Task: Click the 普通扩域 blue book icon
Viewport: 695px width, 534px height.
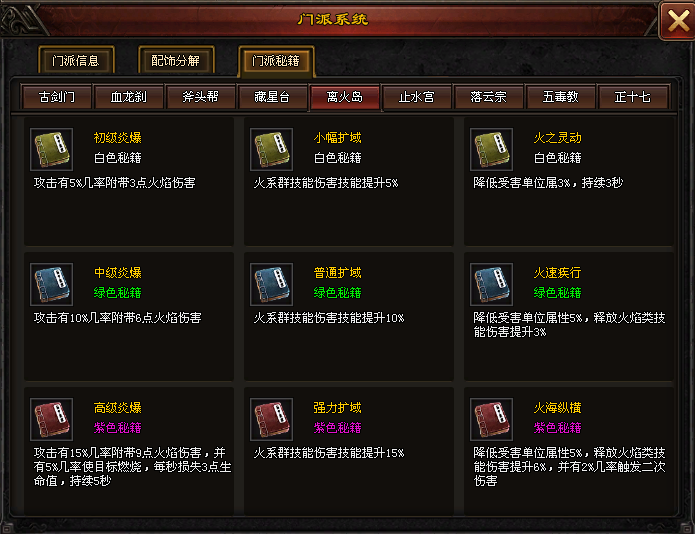Action: [271, 285]
